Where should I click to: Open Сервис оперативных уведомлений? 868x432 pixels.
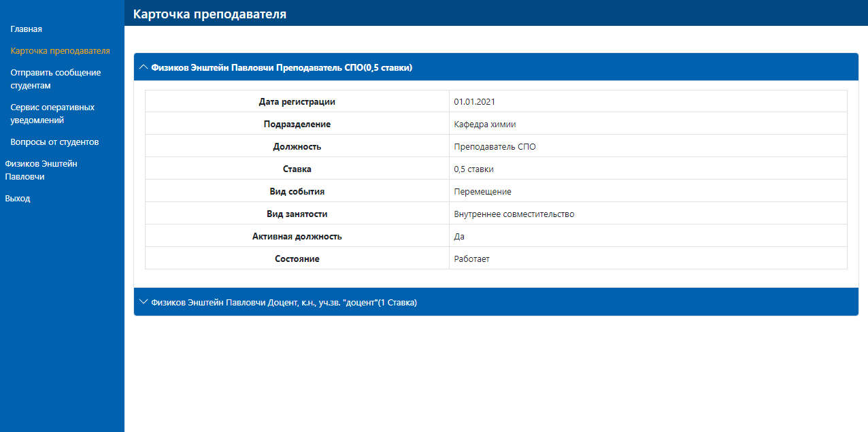(x=52, y=114)
